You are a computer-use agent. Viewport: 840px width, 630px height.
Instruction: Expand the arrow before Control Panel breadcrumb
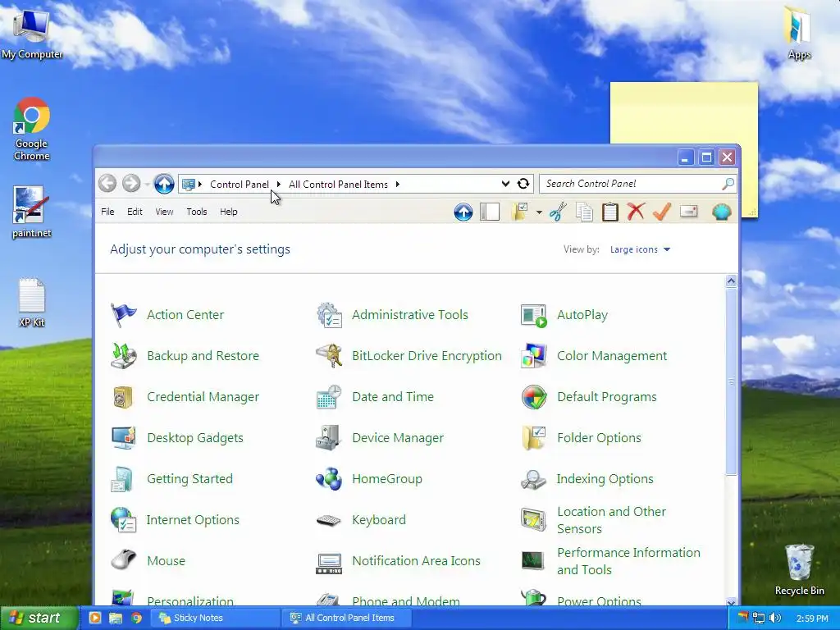[x=200, y=185]
